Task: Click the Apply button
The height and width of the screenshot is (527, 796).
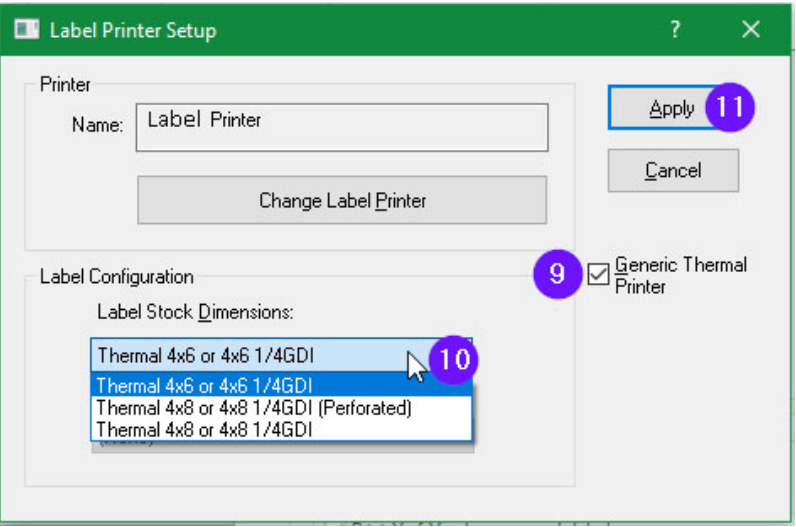Action: click(673, 108)
